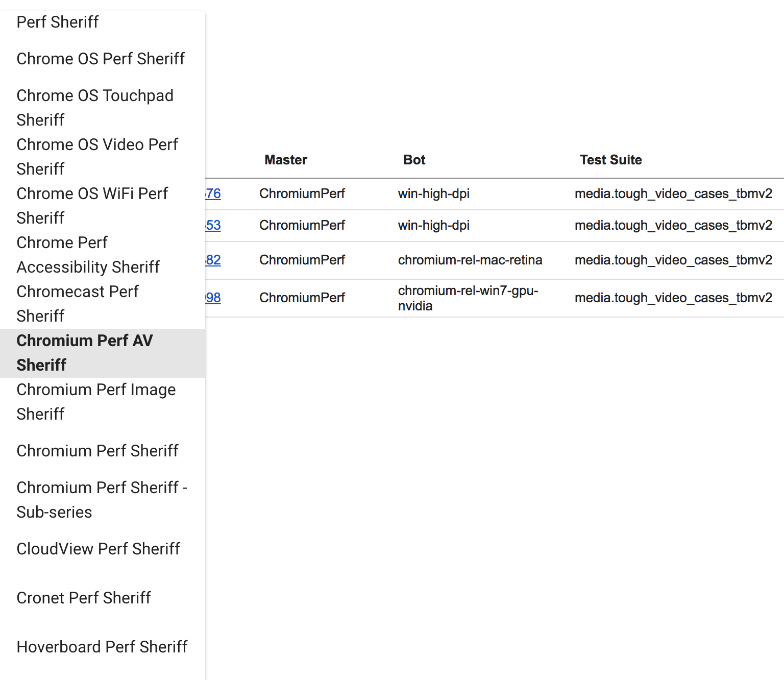Select "Chrome OS Video Perf Sheriff"
This screenshot has width=784, height=680.
[x=97, y=156]
